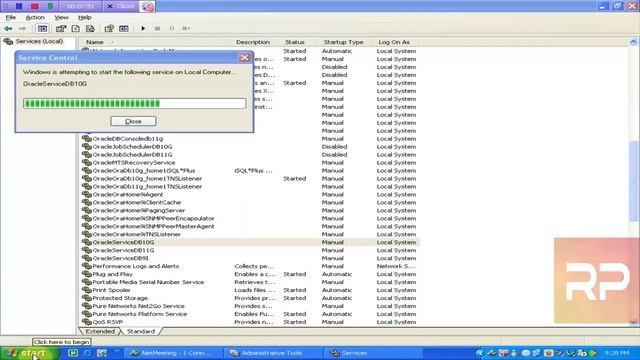Open the View menu
This screenshot has height=360, width=640.
61,18
